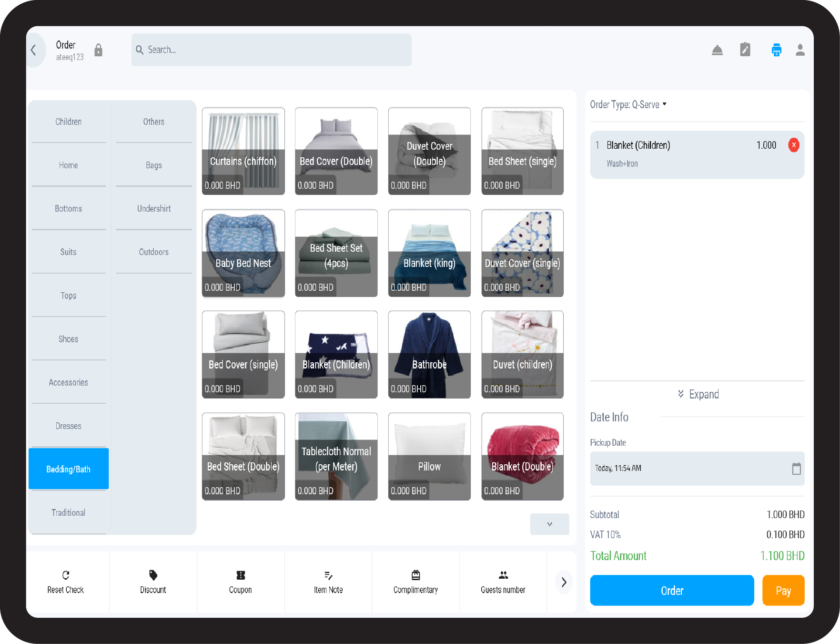The image size is (840, 644).
Task: Select the Tops category
Action: [69, 296]
